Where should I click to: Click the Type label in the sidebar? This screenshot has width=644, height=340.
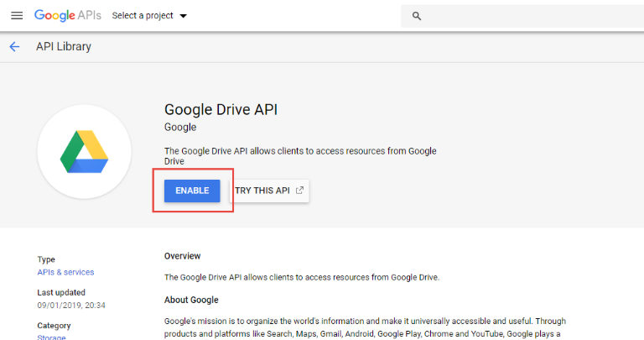[46, 260]
